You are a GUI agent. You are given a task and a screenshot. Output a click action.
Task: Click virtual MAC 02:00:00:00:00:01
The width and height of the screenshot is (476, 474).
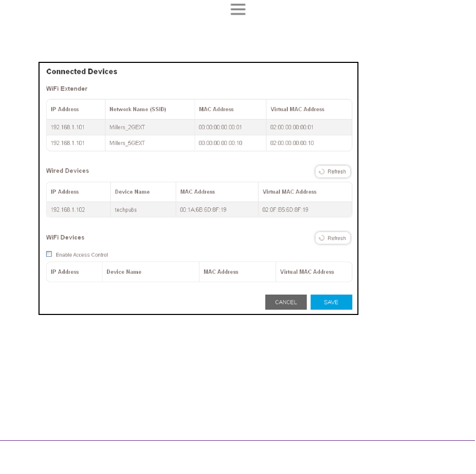point(292,127)
